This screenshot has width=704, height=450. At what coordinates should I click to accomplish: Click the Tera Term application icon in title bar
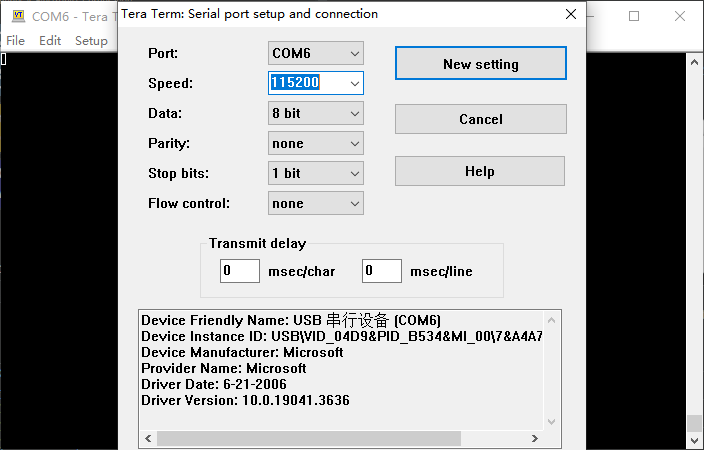15,16
